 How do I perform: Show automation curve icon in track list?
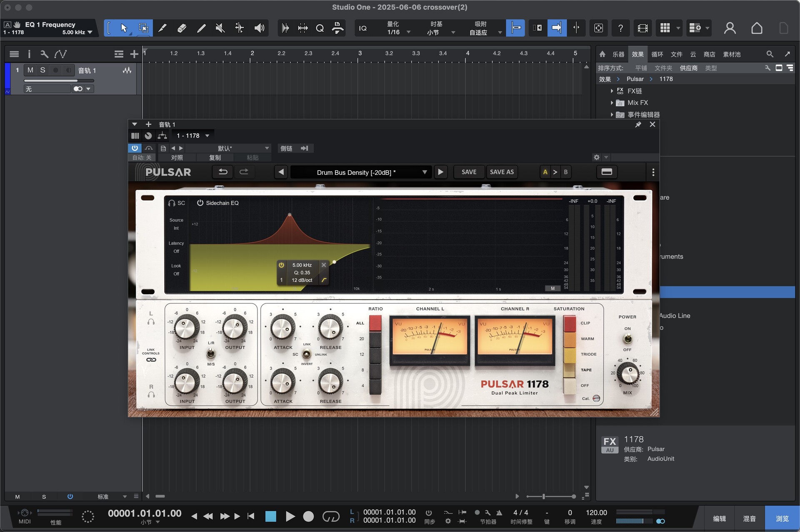tap(60, 54)
